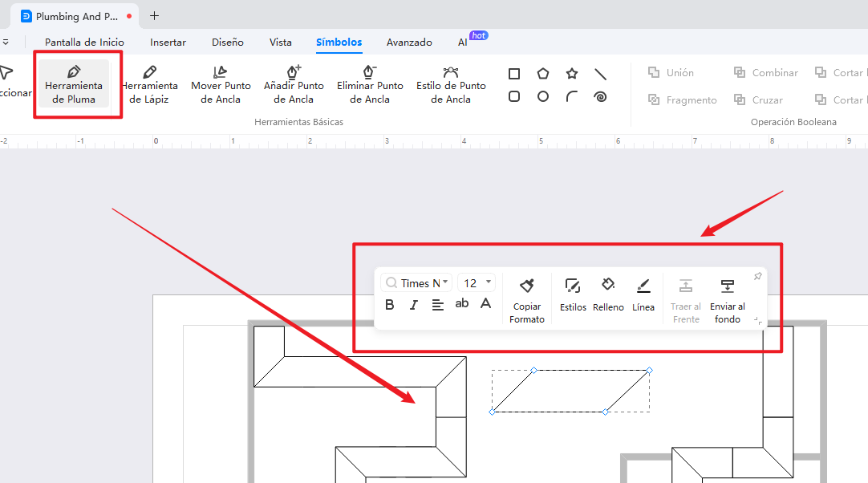Open font color A option
The height and width of the screenshot is (483, 868).
485,304
